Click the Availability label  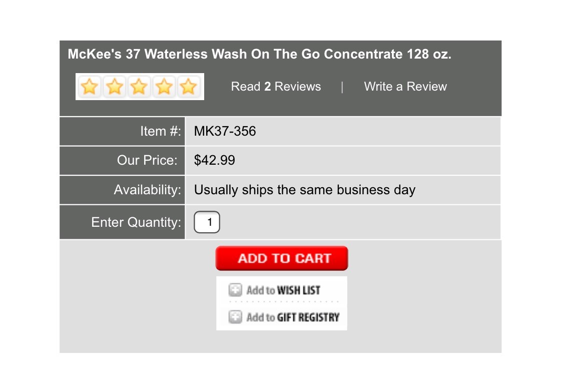tap(148, 190)
